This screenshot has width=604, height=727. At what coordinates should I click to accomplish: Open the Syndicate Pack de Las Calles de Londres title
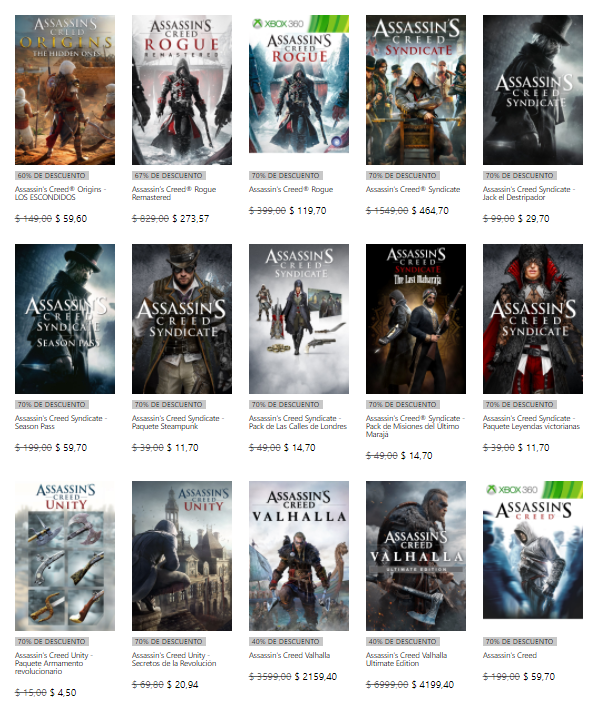pyautogui.click(x=299, y=422)
